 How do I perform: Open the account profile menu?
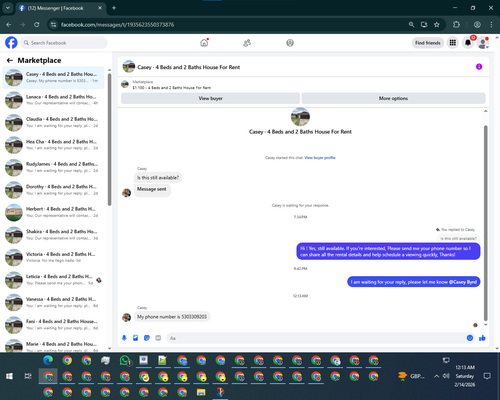[483, 43]
